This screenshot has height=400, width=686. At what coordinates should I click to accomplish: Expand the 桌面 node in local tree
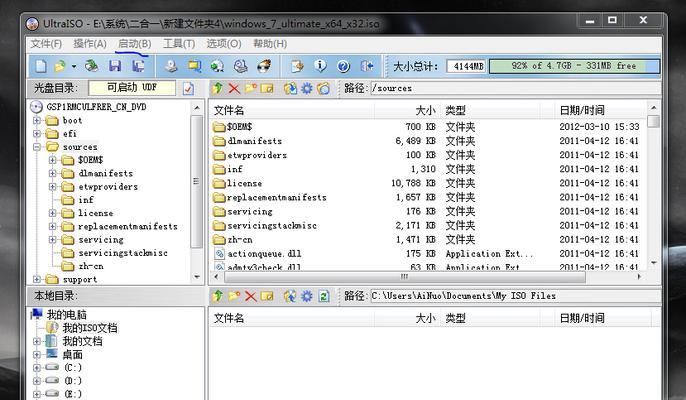tap(37, 354)
